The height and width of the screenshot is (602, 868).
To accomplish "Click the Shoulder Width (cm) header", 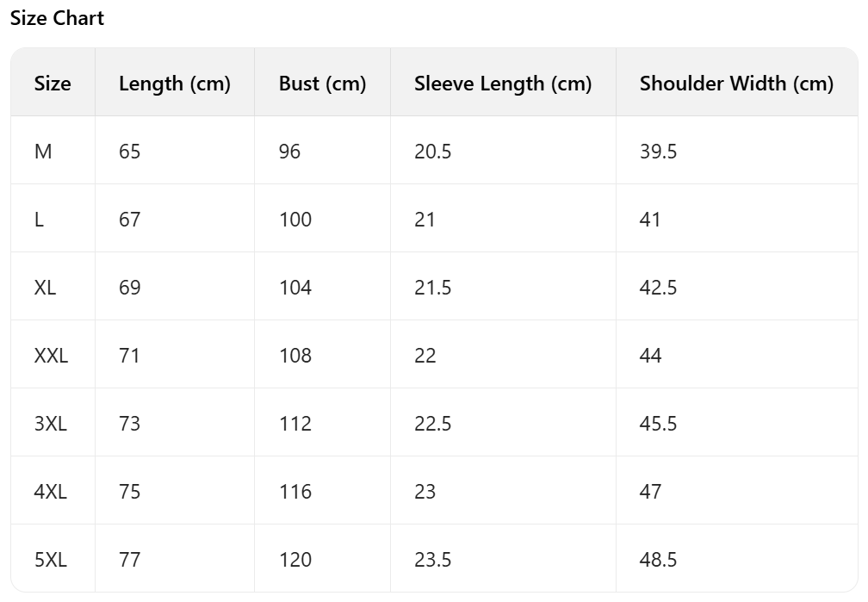I will tap(736, 84).
